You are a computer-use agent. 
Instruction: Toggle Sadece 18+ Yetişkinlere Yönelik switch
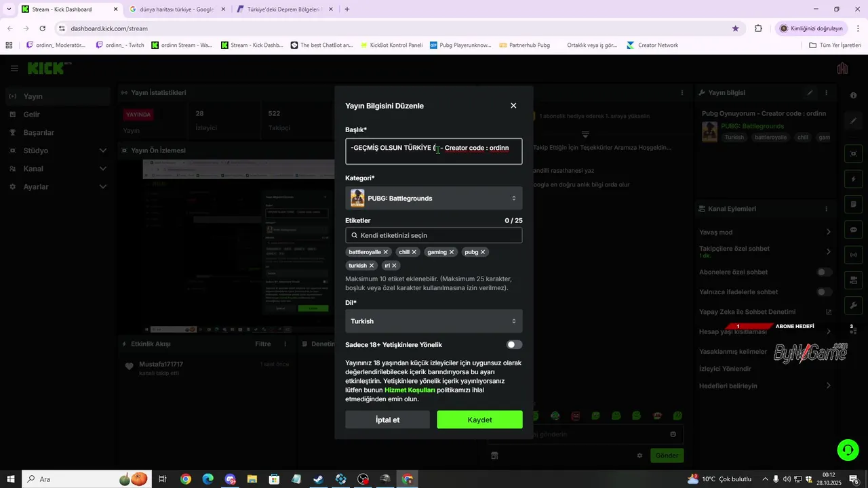tap(514, 345)
